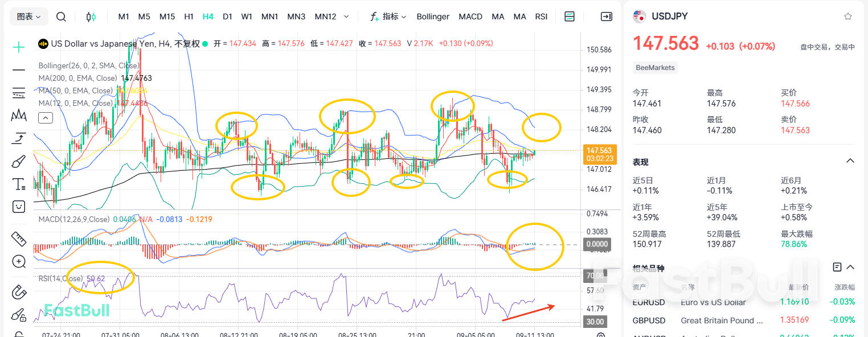
Task: Select the brush drawing tool
Action: coord(19,161)
